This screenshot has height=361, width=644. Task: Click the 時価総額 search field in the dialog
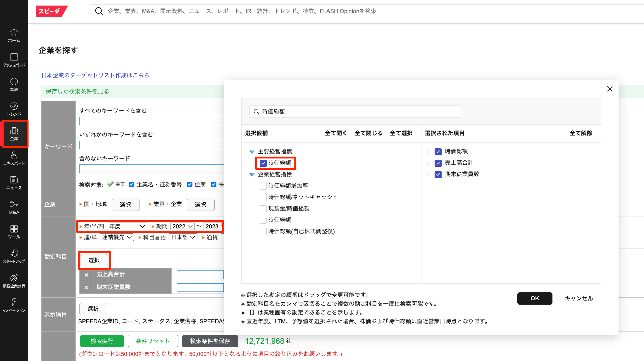click(x=354, y=112)
